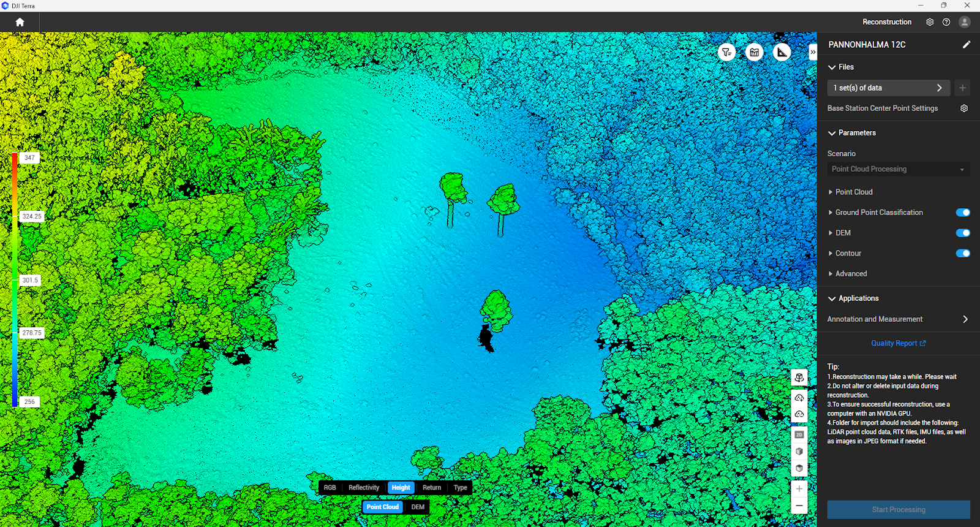Go to the home screen

coord(20,22)
